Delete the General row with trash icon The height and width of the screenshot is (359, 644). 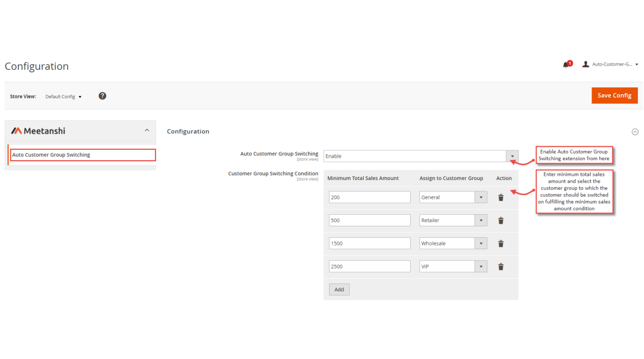[501, 198]
